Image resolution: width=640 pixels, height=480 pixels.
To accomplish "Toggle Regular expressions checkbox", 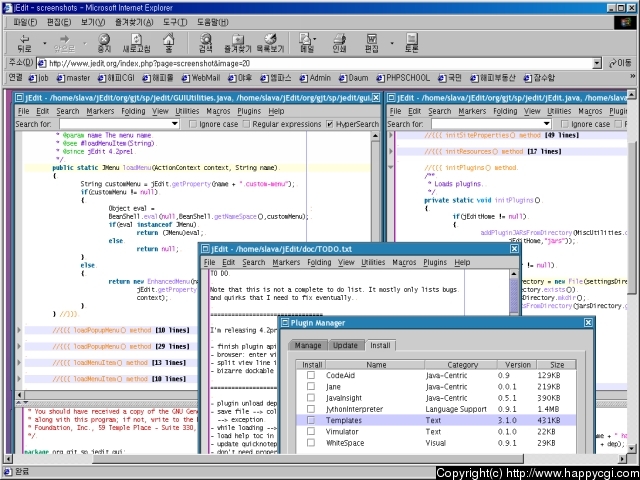I will [246, 124].
